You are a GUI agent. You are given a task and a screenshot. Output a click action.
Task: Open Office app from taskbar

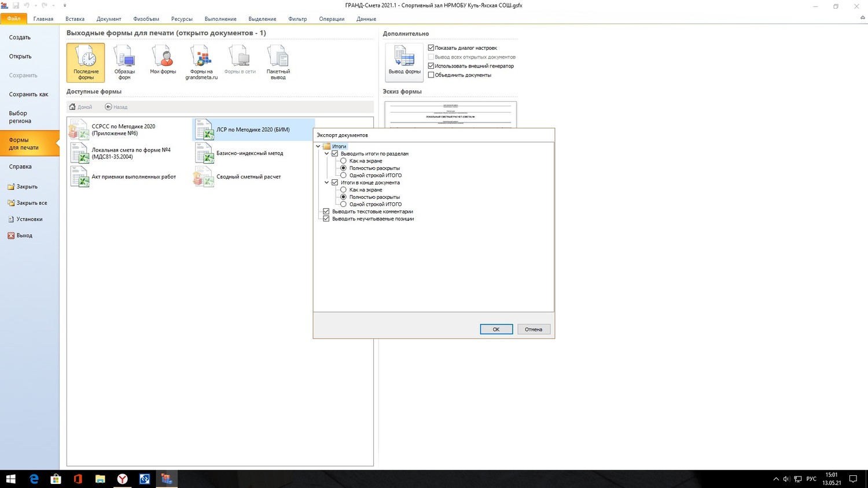78,479
